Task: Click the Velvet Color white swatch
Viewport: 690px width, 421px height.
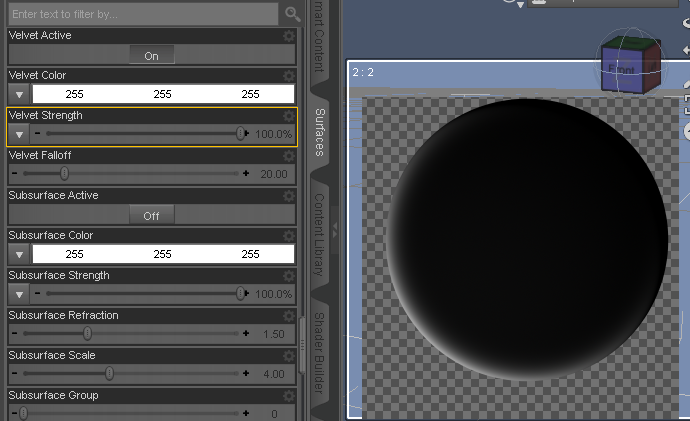Action: [163, 94]
